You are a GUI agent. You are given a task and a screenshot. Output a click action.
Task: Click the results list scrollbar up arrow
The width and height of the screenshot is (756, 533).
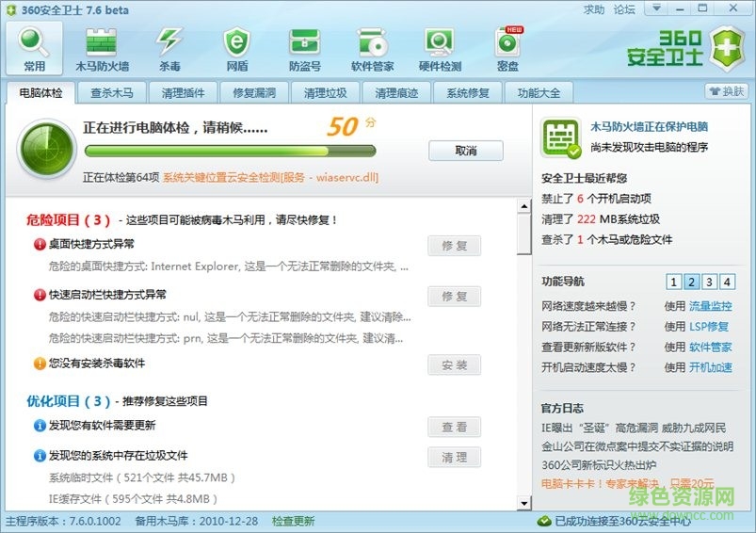[x=524, y=206]
